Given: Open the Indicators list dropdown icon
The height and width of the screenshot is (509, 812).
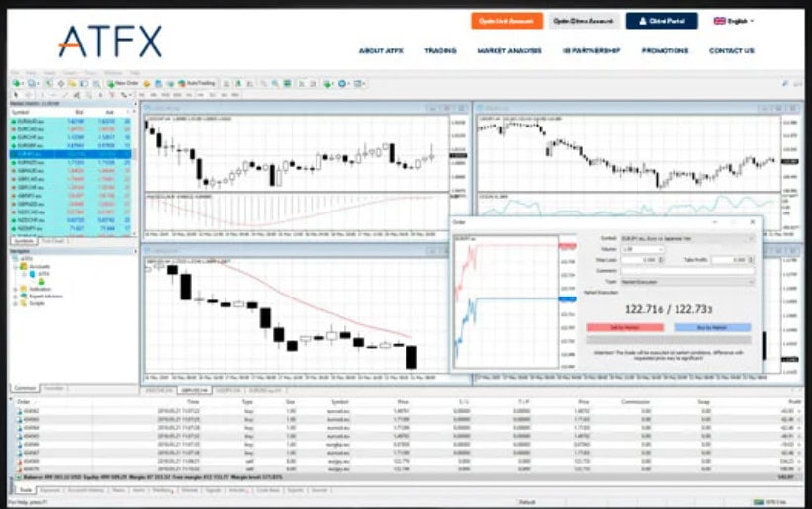Looking at the screenshot, I should click(x=328, y=83).
